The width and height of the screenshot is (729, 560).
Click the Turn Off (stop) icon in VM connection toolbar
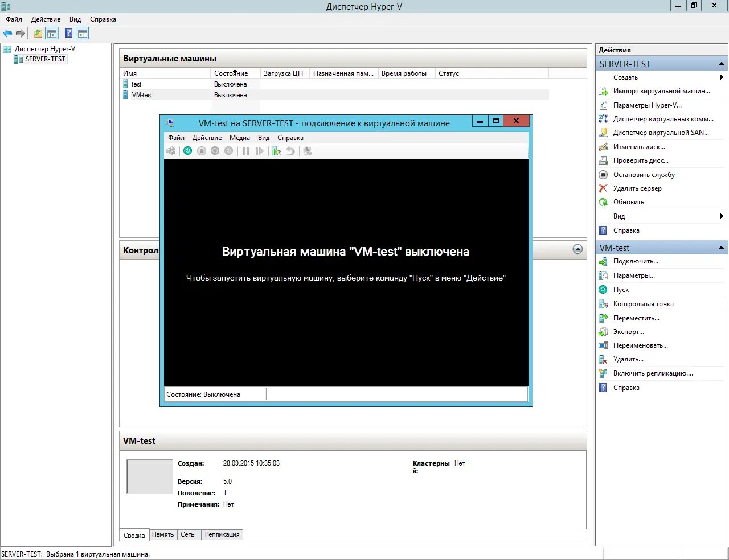pos(202,151)
